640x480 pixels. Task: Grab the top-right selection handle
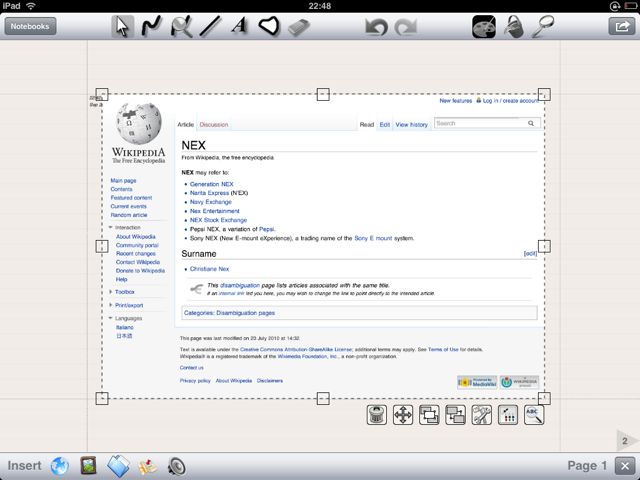point(544,95)
